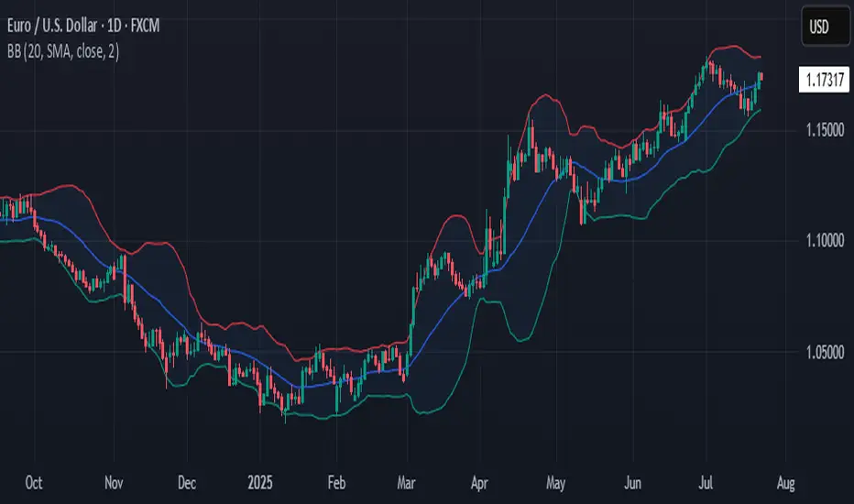Click the Apr label on time axis
The width and height of the screenshot is (854, 504).
[479, 483]
